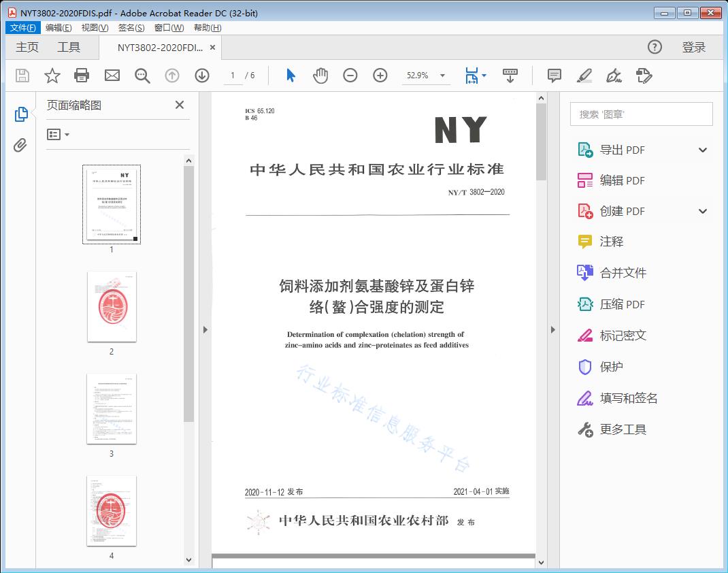Zoom in with the plus icon
Image resolution: width=728 pixels, height=573 pixels.
coord(380,76)
